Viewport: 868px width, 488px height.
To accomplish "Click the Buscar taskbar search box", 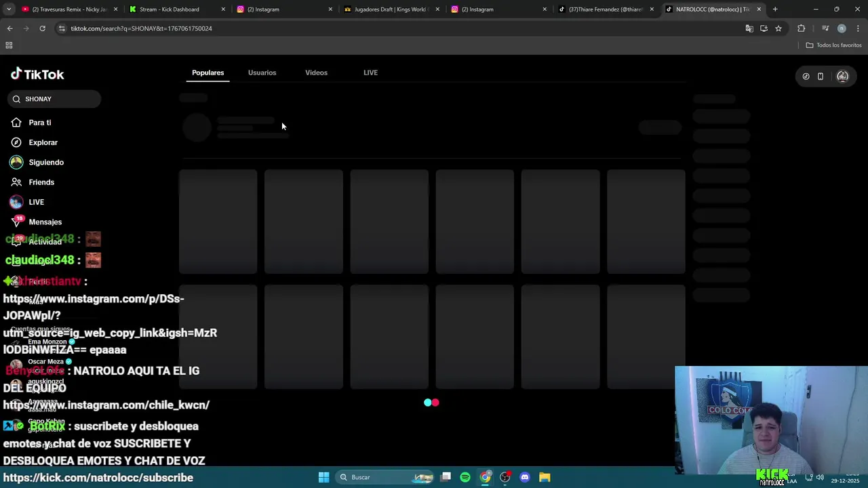I will tap(384, 477).
